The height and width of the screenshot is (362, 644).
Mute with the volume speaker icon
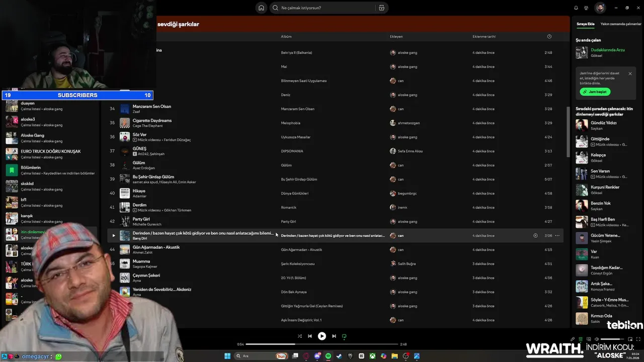tap(597, 339)
